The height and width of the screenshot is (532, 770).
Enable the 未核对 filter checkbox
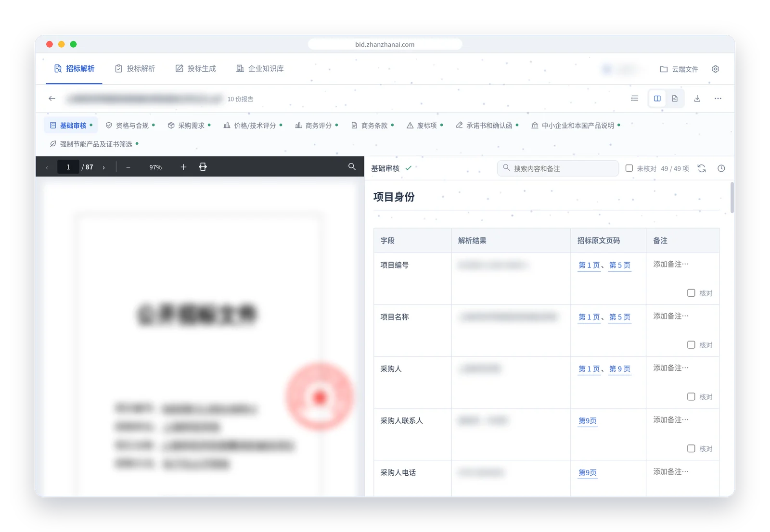click(629, 168)
